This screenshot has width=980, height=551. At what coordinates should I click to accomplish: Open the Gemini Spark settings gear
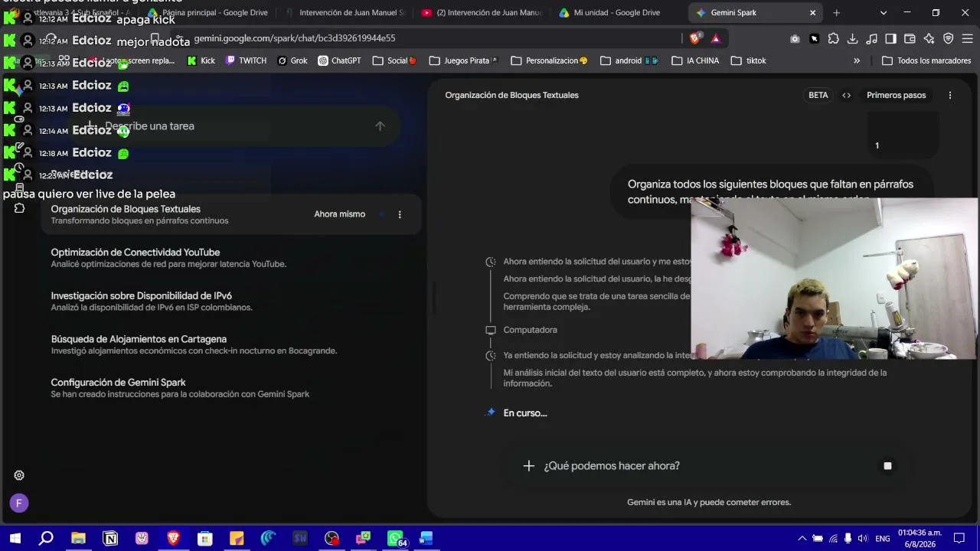[19, 475]
